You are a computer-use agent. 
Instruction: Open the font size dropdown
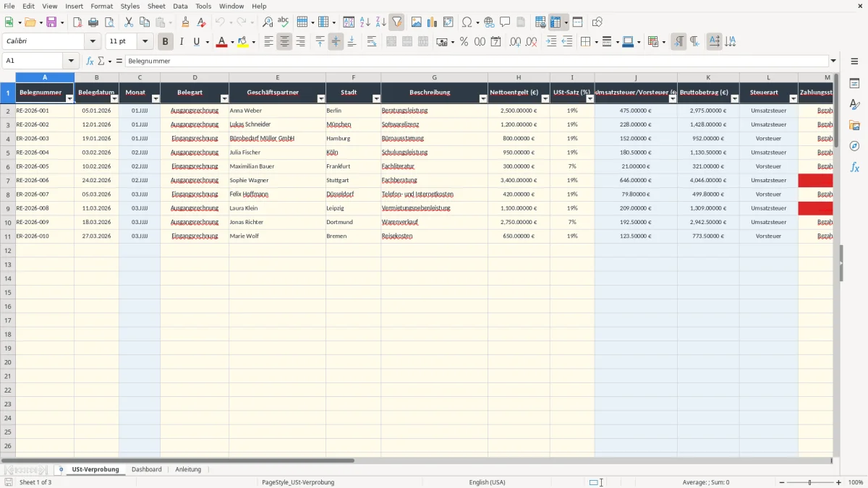pos(145,42)
